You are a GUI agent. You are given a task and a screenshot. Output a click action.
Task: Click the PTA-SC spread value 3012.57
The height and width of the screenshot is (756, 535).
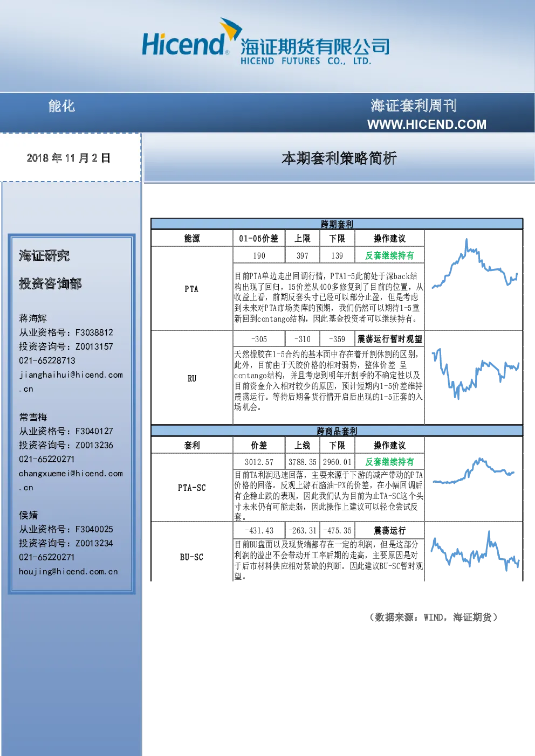tap(259, 462)
